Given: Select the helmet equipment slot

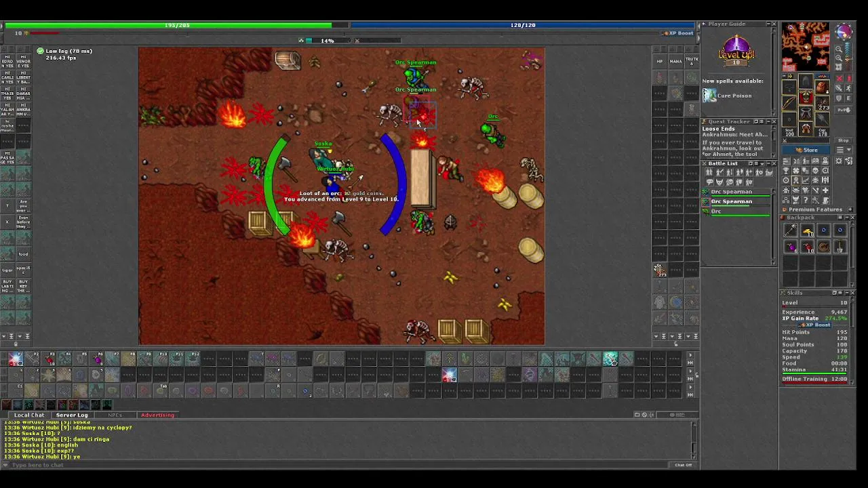Looking at the screenshot, I should 806,81.
